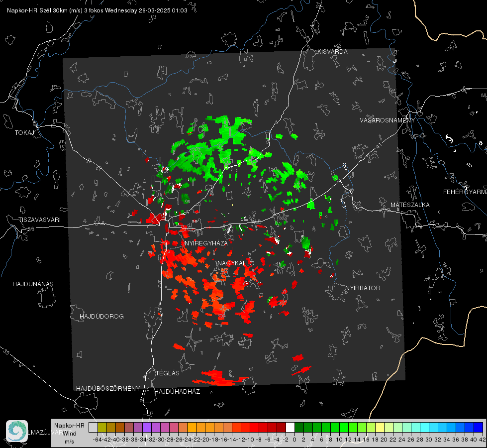Click the radar title text with date and time
The height and width of the screenshot is (448, 487).
click(x=97, y=10)
